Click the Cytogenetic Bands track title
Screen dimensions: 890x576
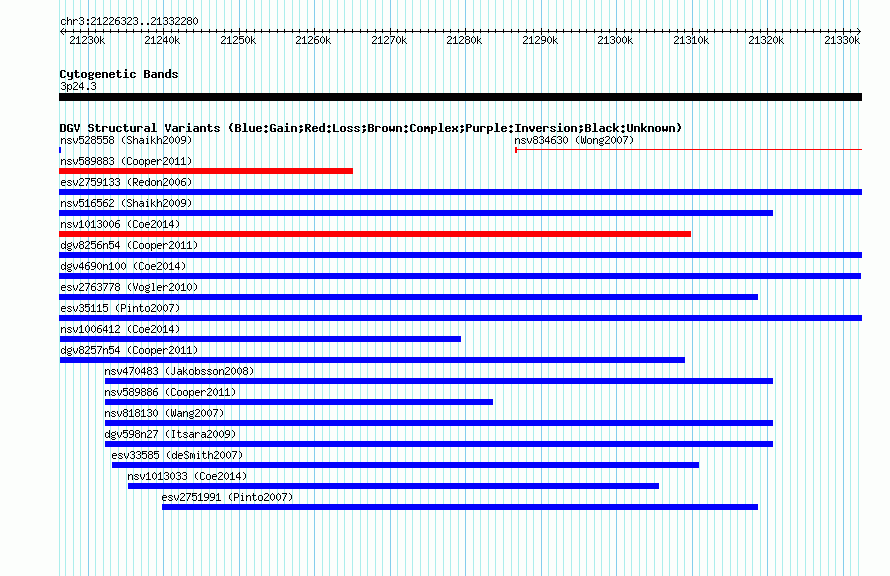tap(119, 74)
